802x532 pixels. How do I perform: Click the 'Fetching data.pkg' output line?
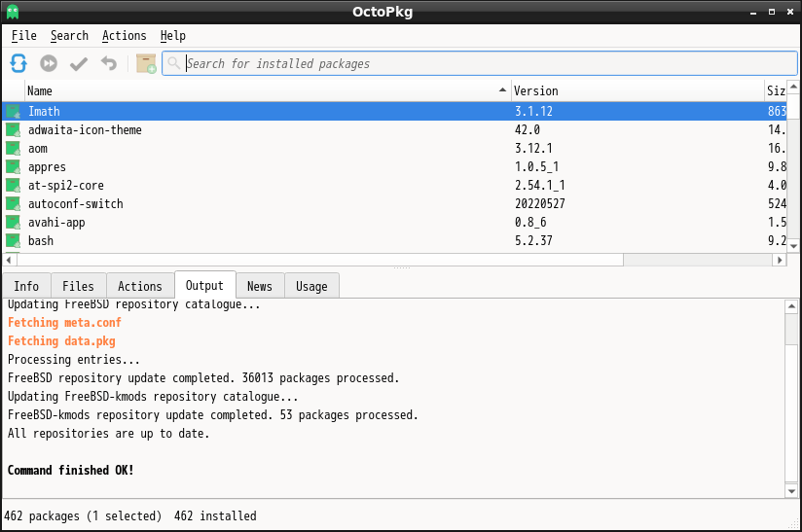[61, 340]
